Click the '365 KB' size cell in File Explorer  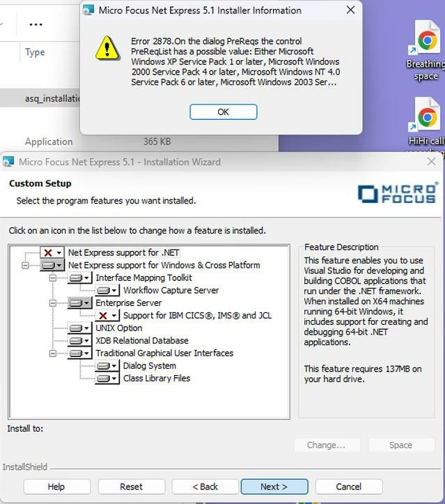[x=157, y=142]
